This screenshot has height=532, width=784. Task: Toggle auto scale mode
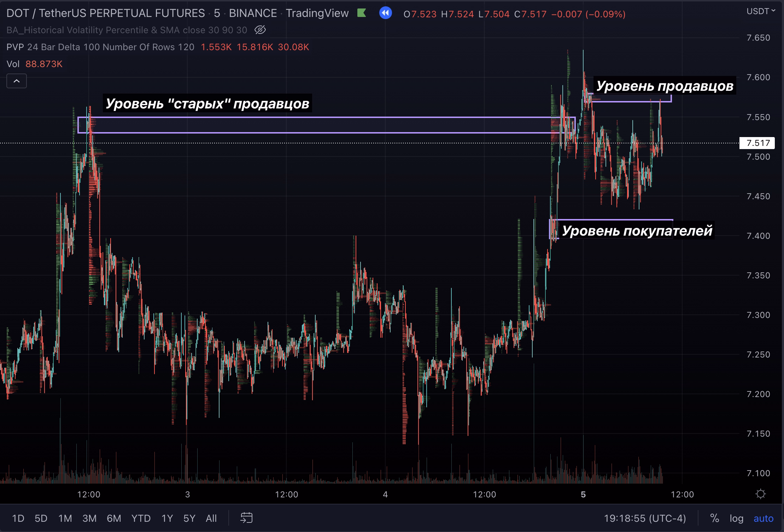point(763,518)
